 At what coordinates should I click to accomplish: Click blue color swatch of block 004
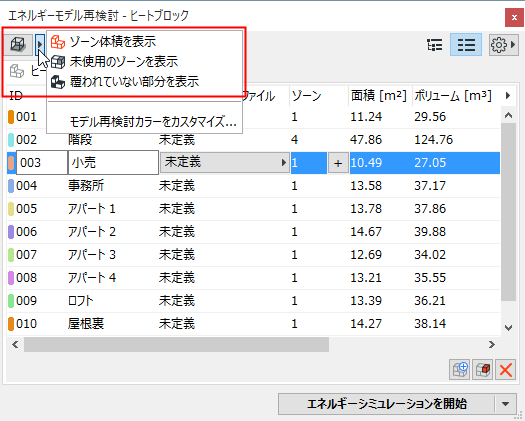coord(11,186)
